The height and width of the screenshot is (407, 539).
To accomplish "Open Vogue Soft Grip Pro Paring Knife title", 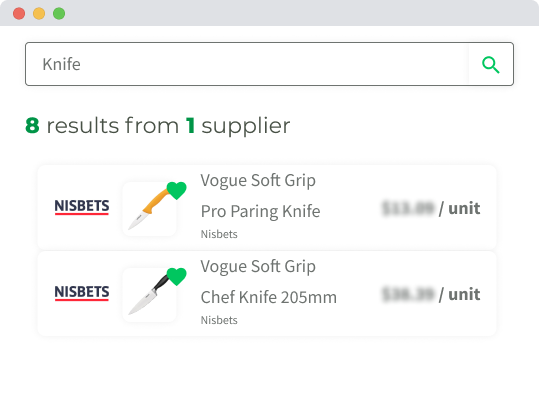I will point(260,196).
